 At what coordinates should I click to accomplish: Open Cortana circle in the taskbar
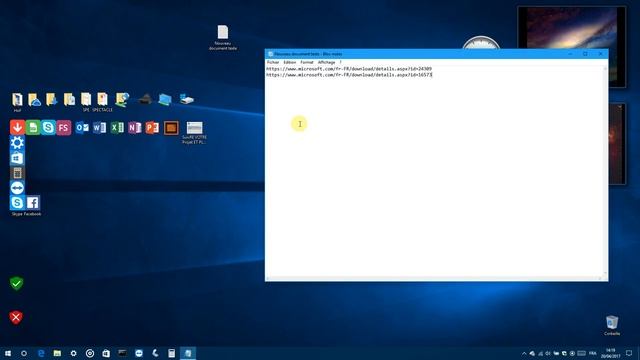tap(24, 353)
